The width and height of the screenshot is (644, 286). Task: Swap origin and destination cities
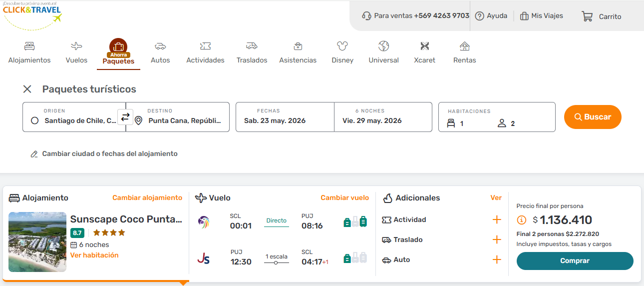[125, 117]
